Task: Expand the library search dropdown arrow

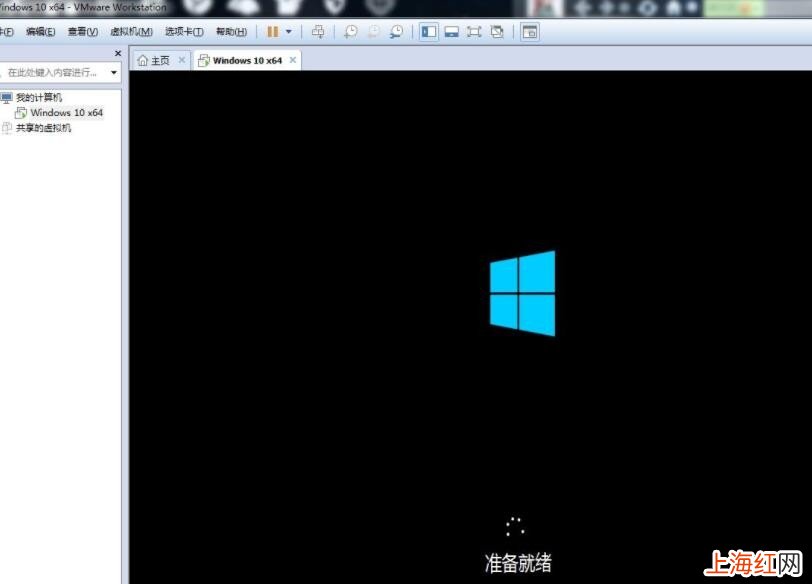Action: pos(114,72)
